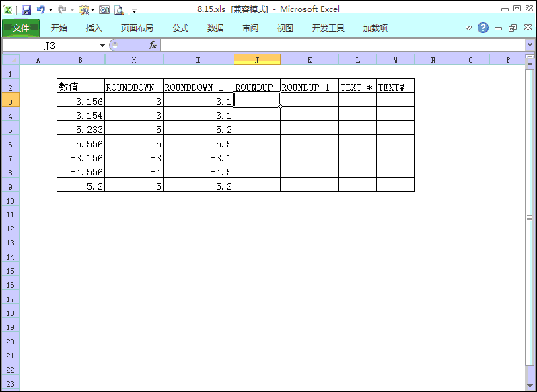This screenshot has width=537, height=392.
Task: Select column A header
Action: [x=38, y=60]
